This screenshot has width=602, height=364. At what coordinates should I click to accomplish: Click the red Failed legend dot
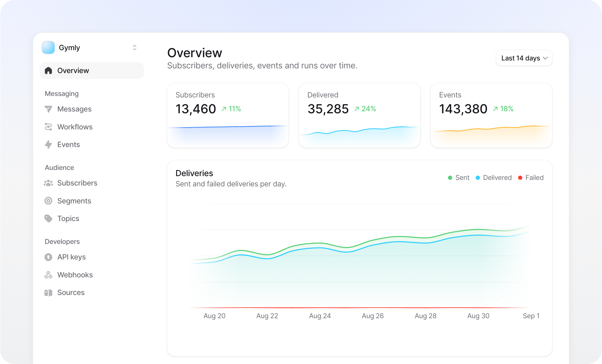pyautogui.click(x=520, y=178)
